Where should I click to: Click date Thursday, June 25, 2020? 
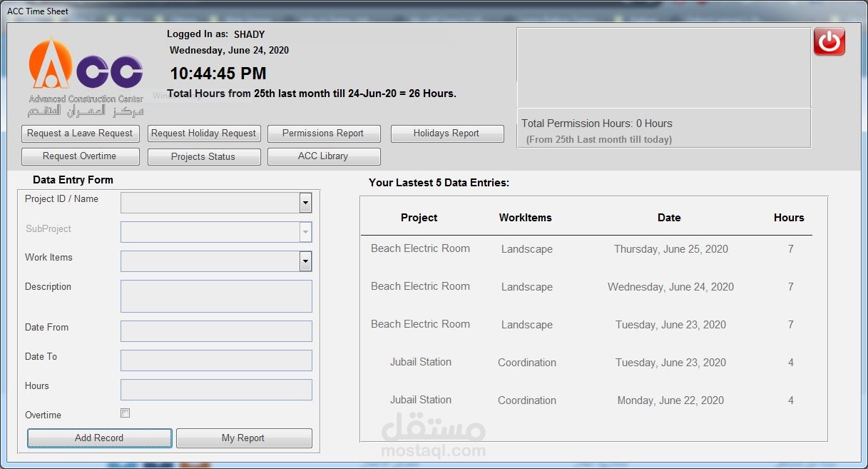[x=671, y=249]
